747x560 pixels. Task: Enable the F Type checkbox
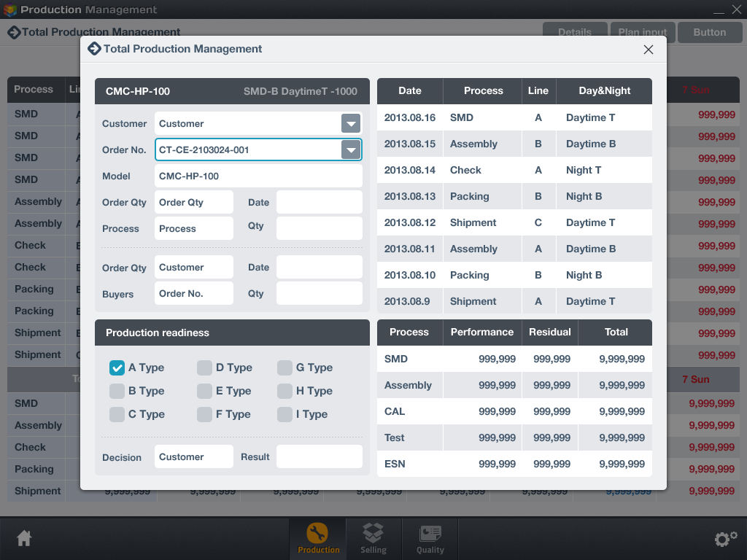pos(204,414)
